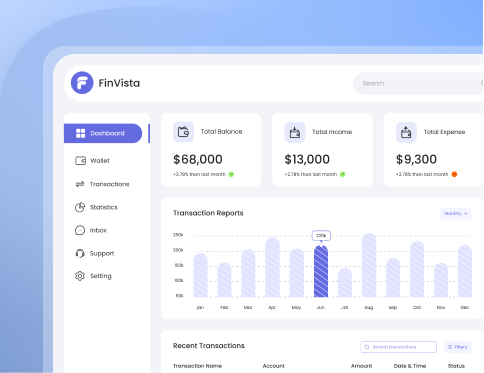This screenshot has width=484, height=373.
Task: Open Statistics in the sidebar
Action: 96,207
